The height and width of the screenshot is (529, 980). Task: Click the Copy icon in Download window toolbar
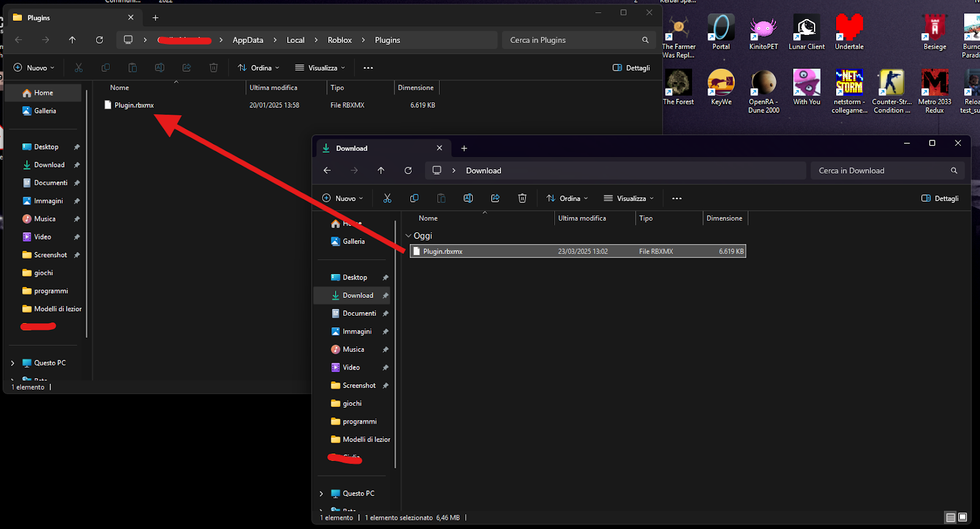click(414, 198)
